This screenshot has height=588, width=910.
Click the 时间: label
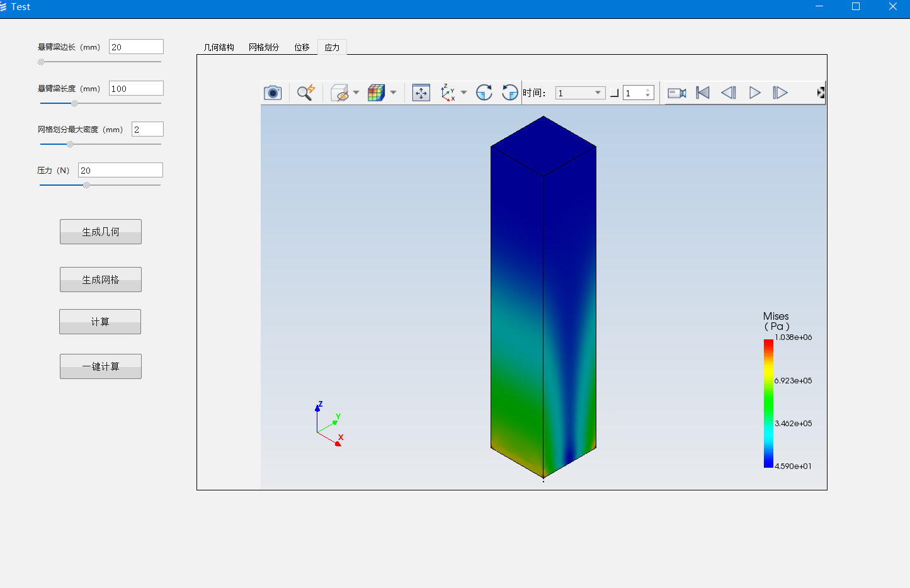(534, 93)
